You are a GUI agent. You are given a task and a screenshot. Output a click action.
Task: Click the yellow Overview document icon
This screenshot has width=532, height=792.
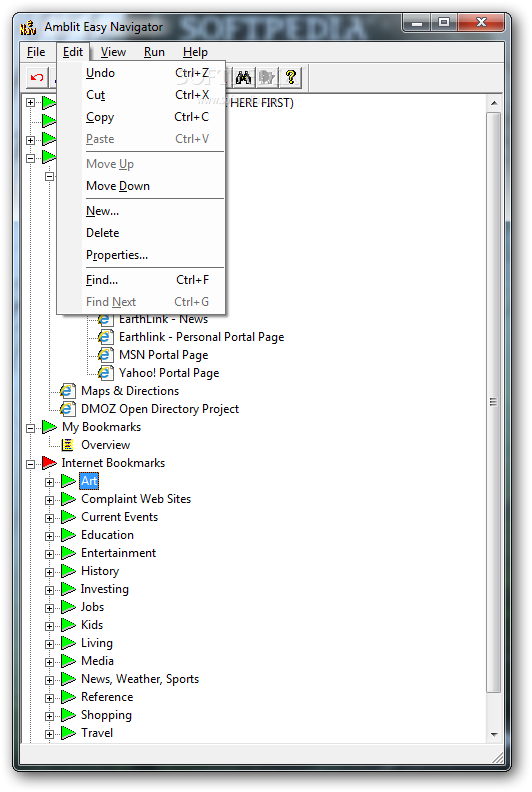68,445
